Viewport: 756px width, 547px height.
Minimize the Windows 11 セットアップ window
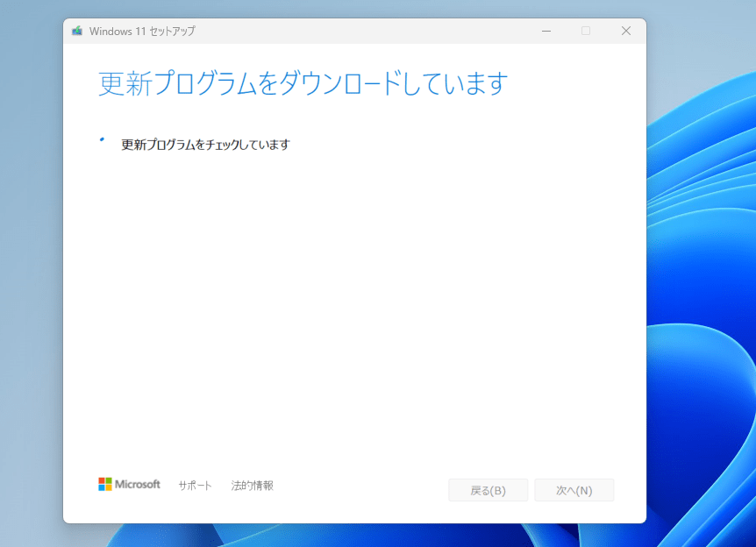coord(546,31)
